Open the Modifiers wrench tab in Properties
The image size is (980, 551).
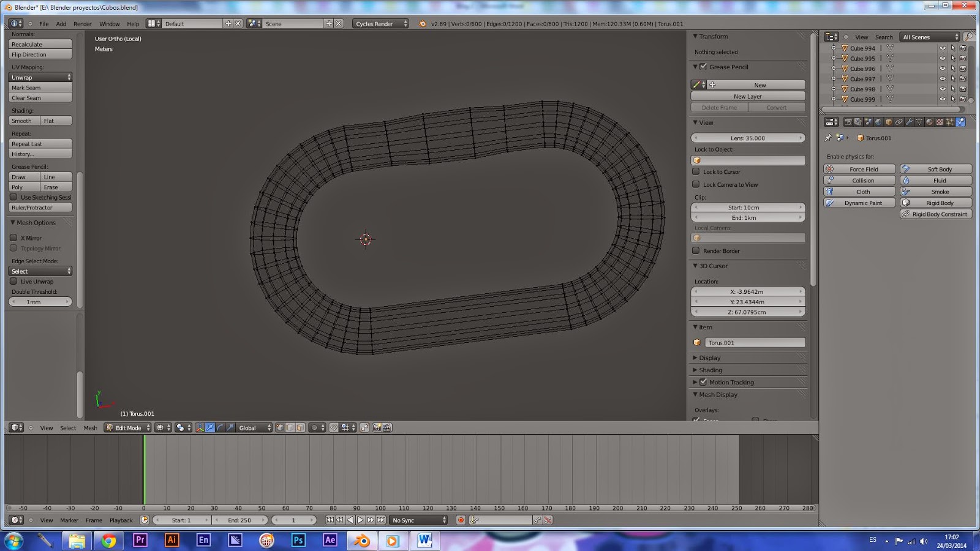(x=909, y=122)
